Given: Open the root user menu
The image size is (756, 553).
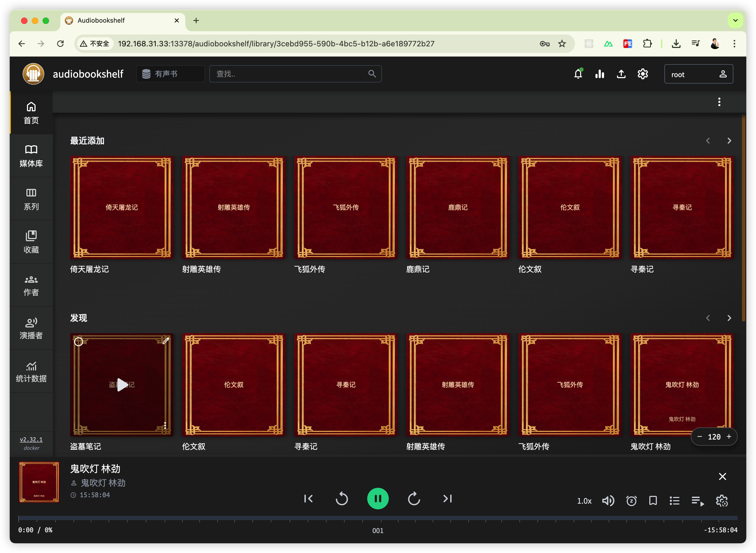Looking at the screenshot, I should point(698,74).
